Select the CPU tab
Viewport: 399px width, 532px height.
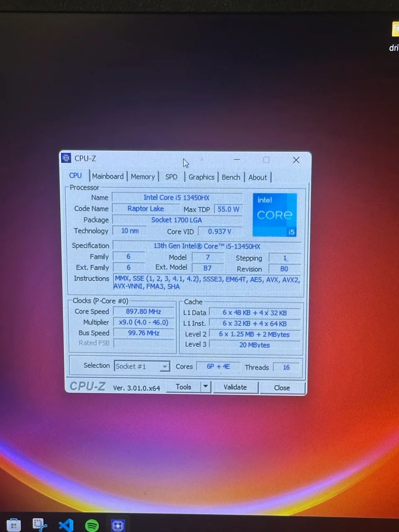(x=76, y=176)
